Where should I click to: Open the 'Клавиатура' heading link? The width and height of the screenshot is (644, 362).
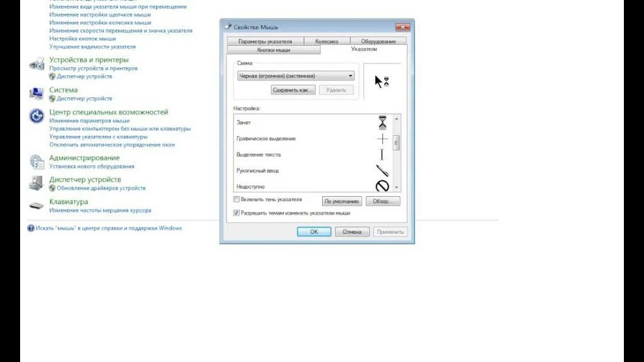click(69, 202)
